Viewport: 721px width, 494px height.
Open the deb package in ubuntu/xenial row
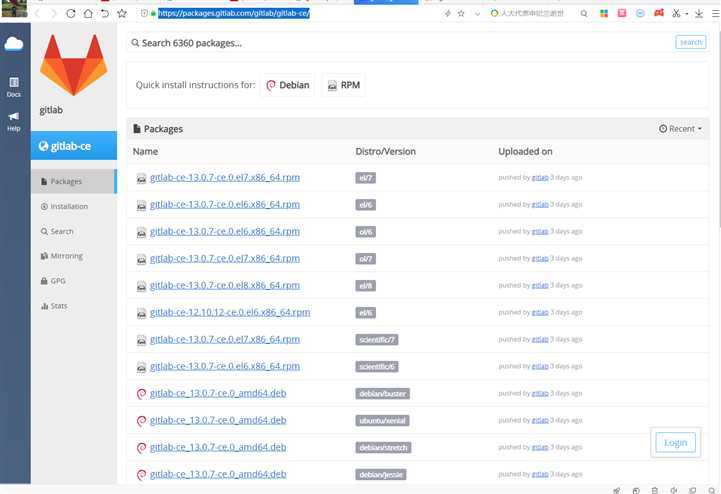218,420
